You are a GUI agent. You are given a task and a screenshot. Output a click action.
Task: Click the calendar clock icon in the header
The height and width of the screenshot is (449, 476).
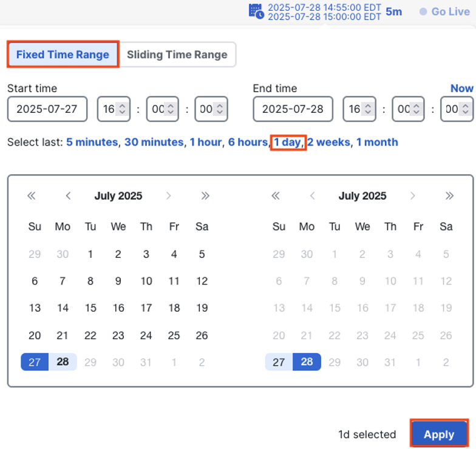(x=256, y=12)
